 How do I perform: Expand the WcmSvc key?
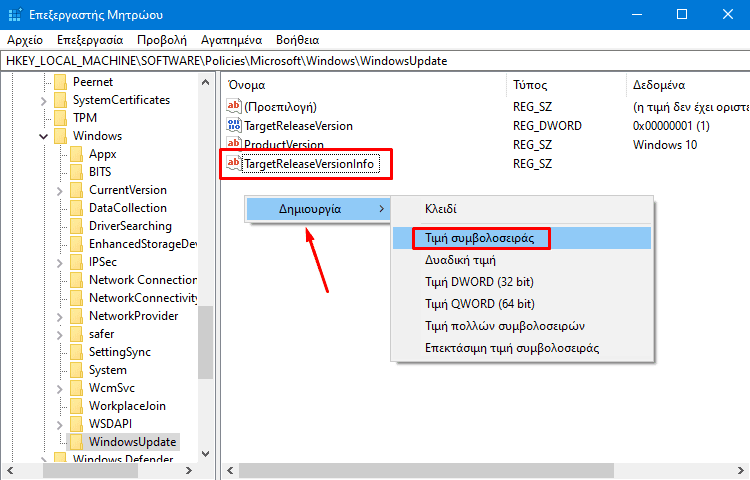pos(59,389)
